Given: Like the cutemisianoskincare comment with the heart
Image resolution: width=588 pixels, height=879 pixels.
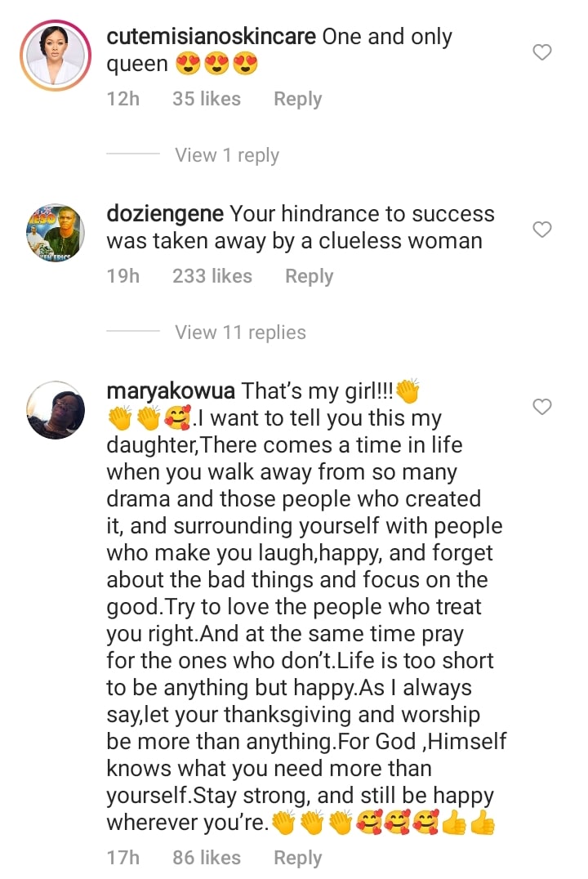Looking at the screenshot, I should [541, 53].
